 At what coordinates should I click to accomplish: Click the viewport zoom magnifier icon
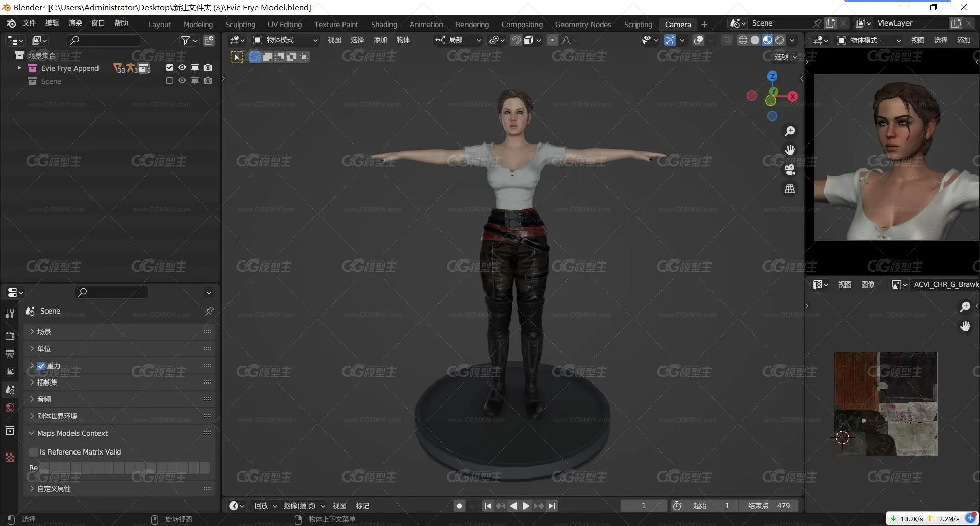click(x=790, y=131)
